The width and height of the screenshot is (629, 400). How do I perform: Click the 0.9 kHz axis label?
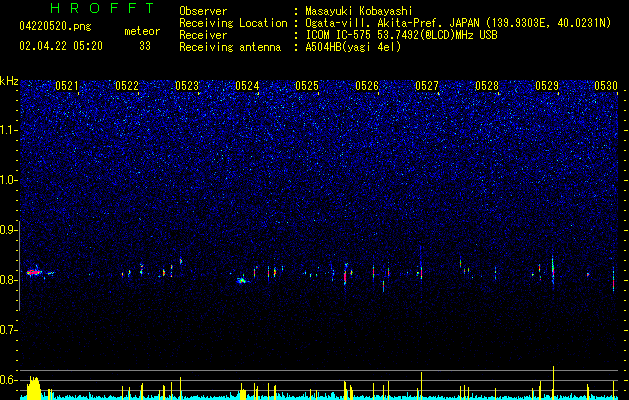tap(9, 230)
